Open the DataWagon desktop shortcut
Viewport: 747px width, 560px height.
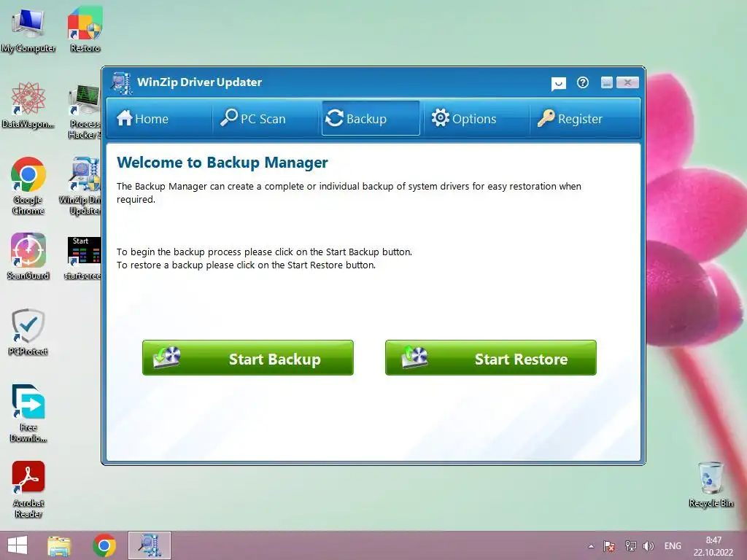28,105
